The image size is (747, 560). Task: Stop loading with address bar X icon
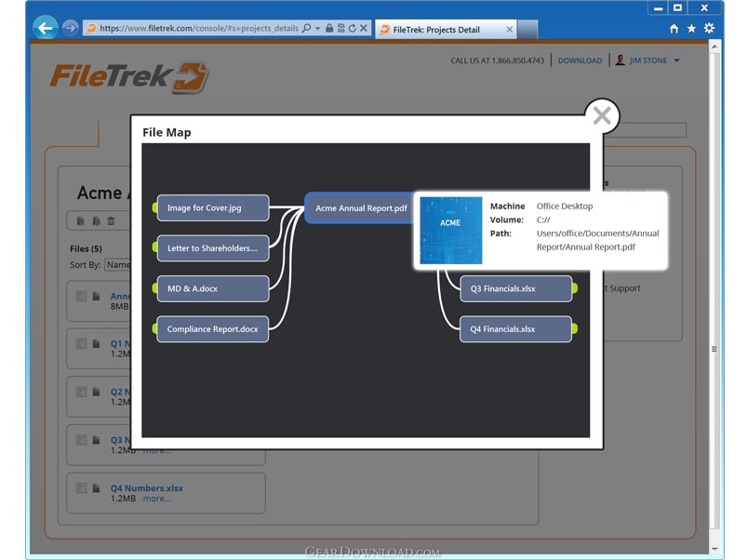pos(364,28)
